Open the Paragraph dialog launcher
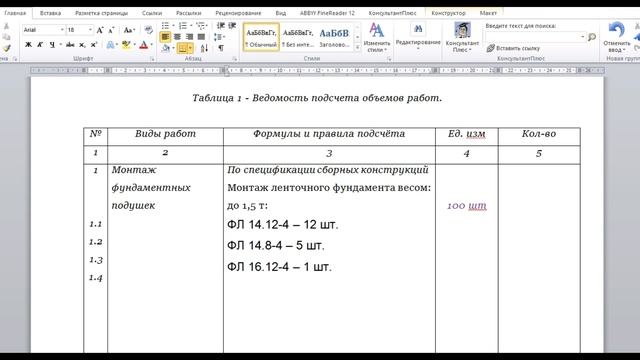This screenshot has height=360, width=640. (235, 59)
